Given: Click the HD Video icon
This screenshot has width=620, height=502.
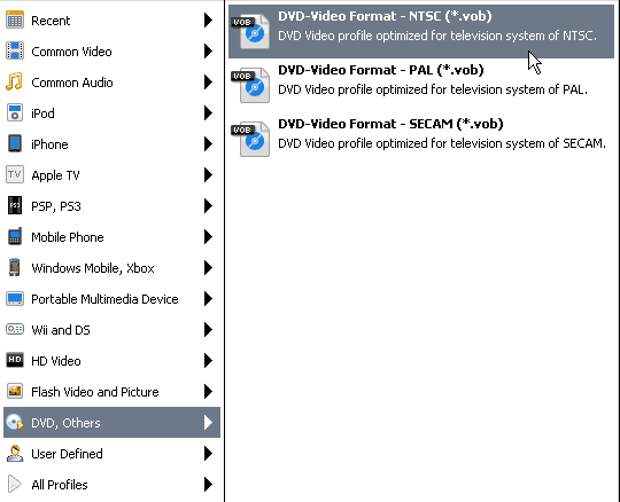Looking at the screenshot, I should click(x=15, y=360).
